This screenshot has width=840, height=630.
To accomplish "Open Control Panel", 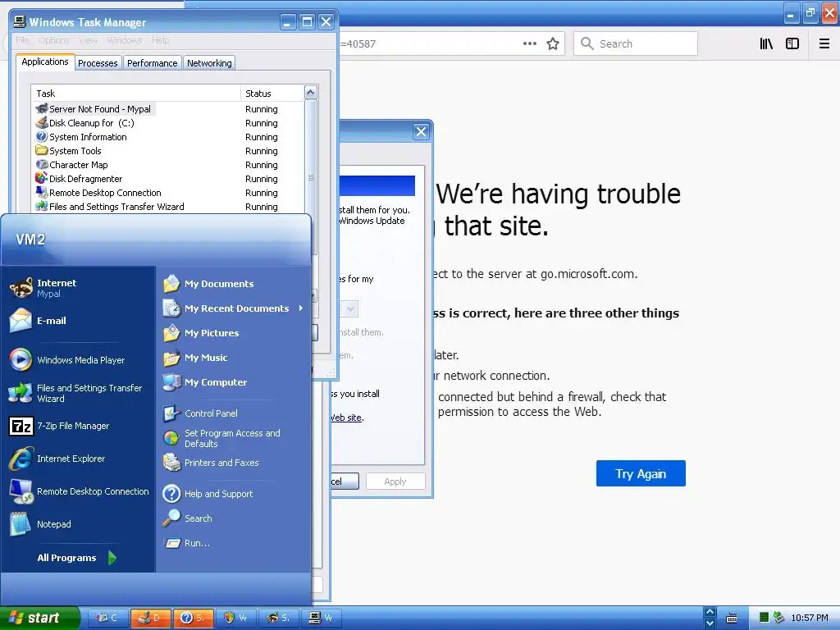I will pyautogui.click(x=201, y=413).
